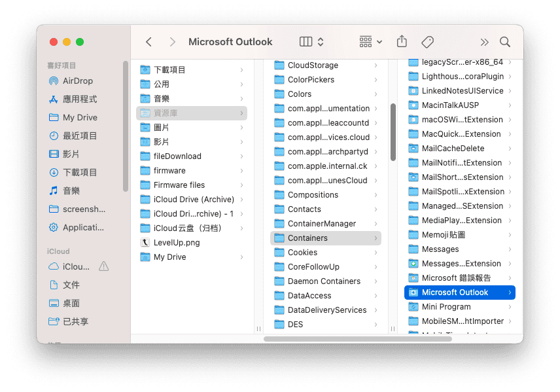Select the Microsoft 錯誤報告 folder

[460, 278]
